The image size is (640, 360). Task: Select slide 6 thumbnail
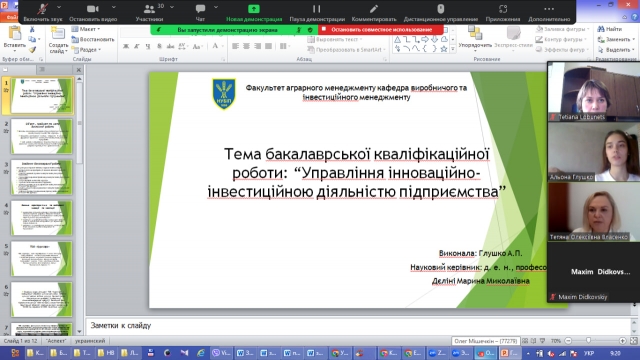(41, 300)
